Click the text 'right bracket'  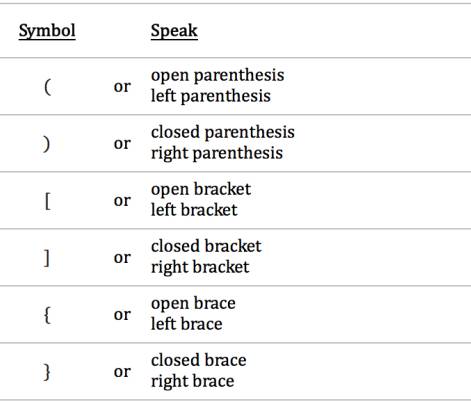pyautogui.click(x=200, y=268)
